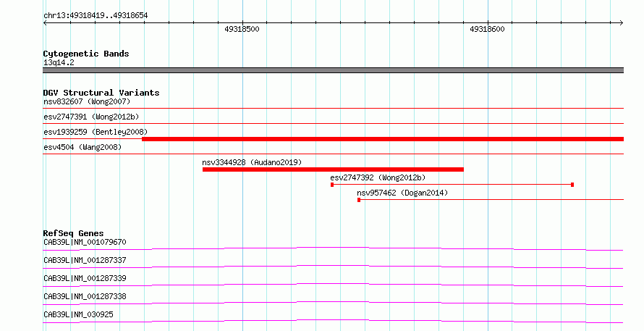
Task: Open the RefSeq Genes track heading
Action: (x=73, y=233)
